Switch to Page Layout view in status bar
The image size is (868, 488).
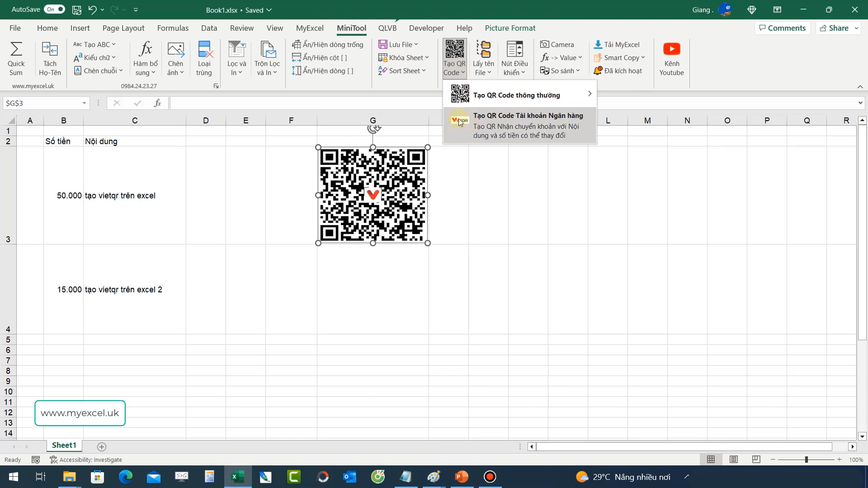coord(733,459)
